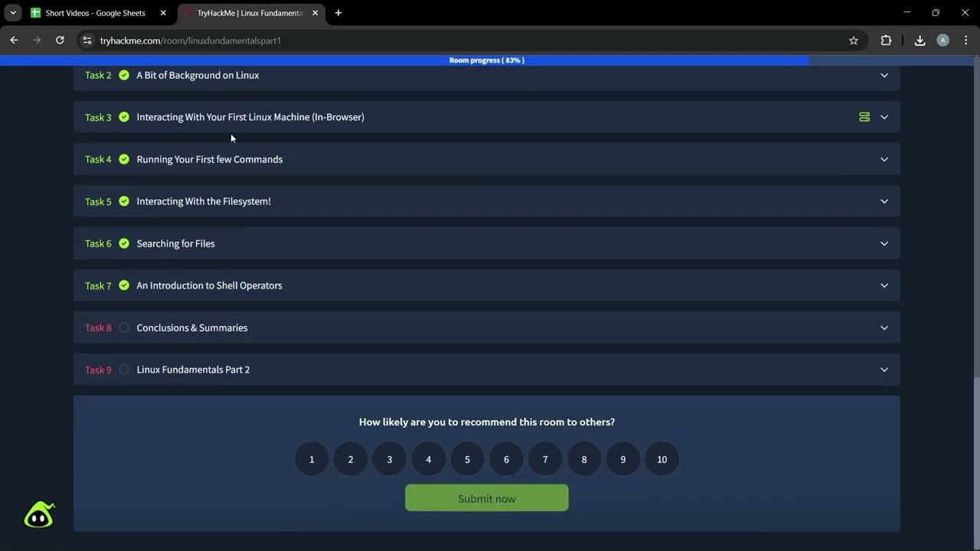Select recommendation rating 8
The image size is (980, 551).
(584, 459)
